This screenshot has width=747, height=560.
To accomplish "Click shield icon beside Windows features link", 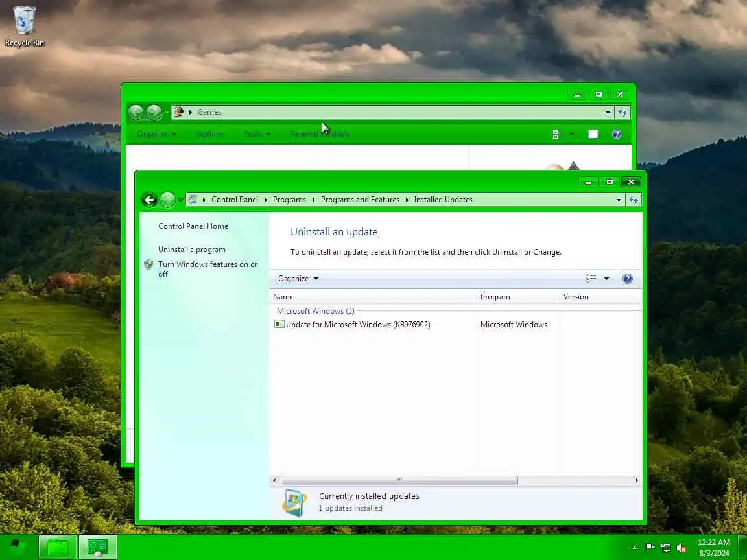I will click(x=148, y=264).
